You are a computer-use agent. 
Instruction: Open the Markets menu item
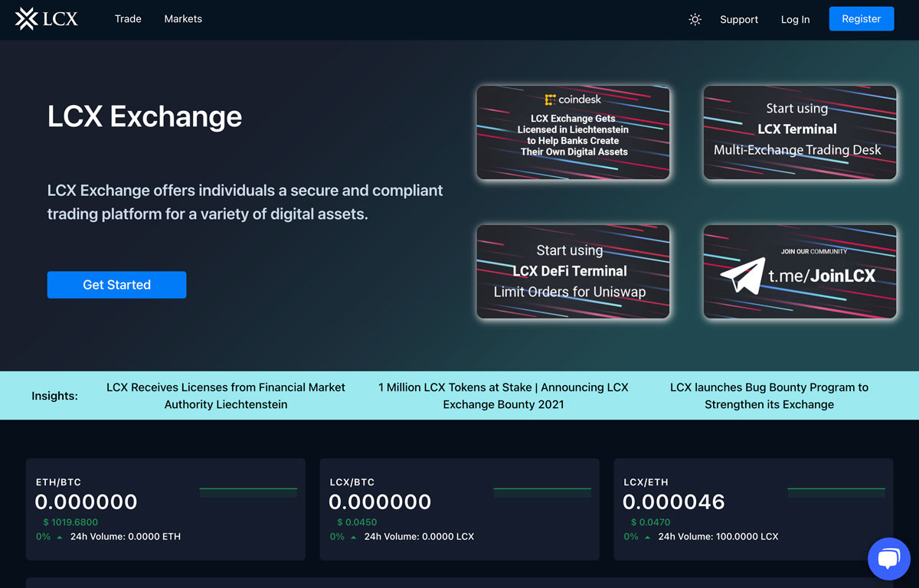183,19
